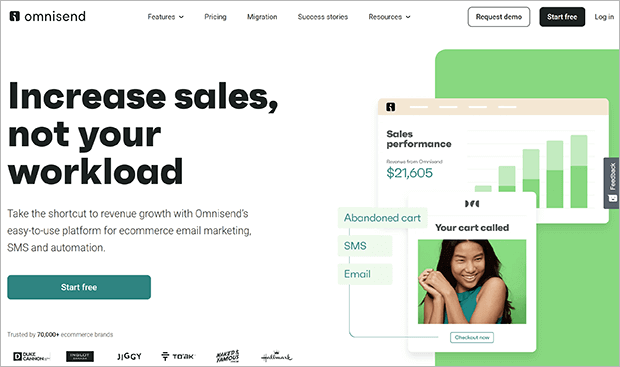Viewport: 620px width, 367px height.
Task: Click the teal Start free hero button
Action: [x=79, y=287]
